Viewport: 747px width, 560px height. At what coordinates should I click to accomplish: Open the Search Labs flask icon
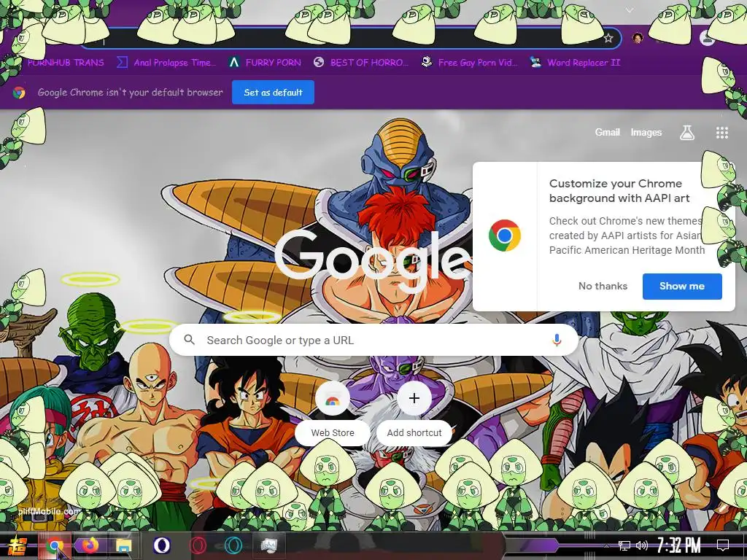(686, 133)
